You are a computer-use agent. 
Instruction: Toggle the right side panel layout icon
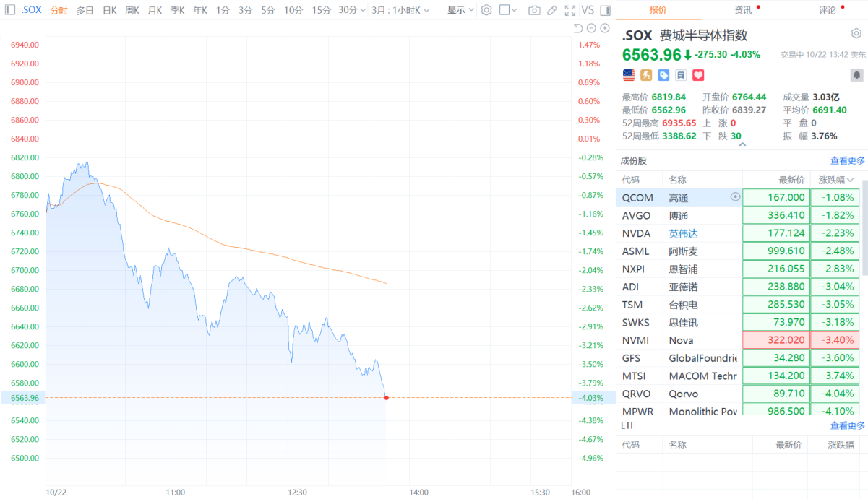coord(604,11)
